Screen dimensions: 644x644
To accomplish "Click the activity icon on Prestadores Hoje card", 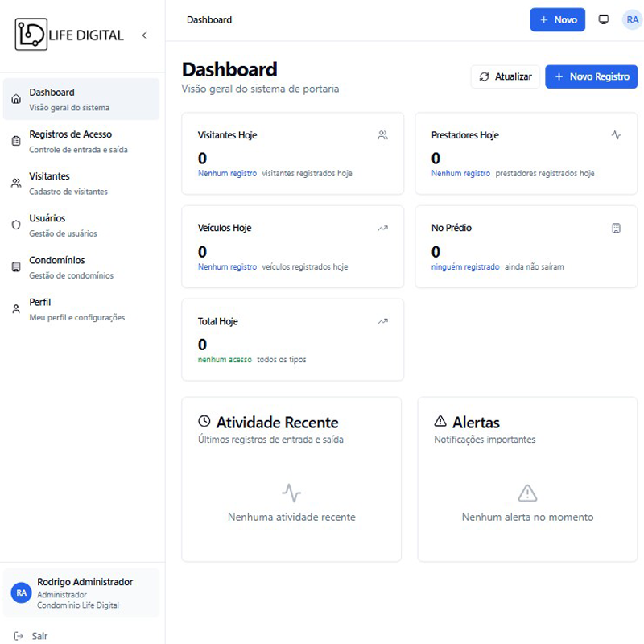I will [x=616, y=135].
